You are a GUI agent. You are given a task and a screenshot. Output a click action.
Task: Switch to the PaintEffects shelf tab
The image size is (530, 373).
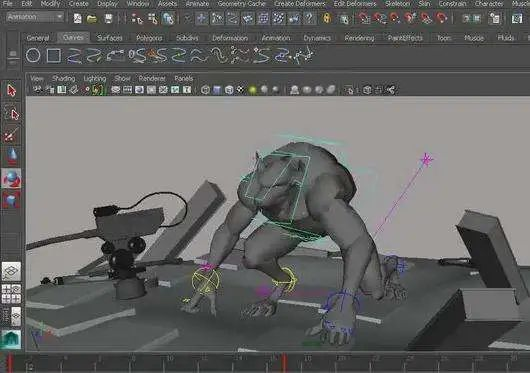[405, 38]
